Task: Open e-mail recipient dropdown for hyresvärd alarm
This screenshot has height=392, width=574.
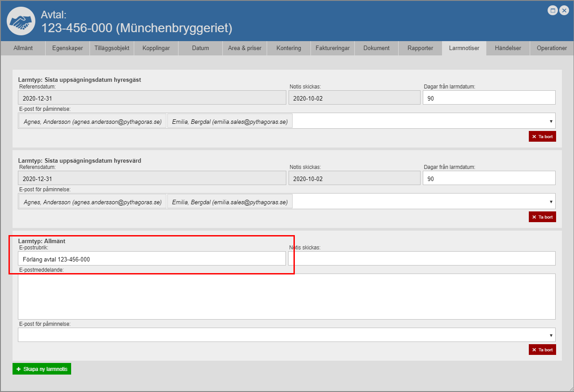Action: pyautogui.click(x=550, y=202)
